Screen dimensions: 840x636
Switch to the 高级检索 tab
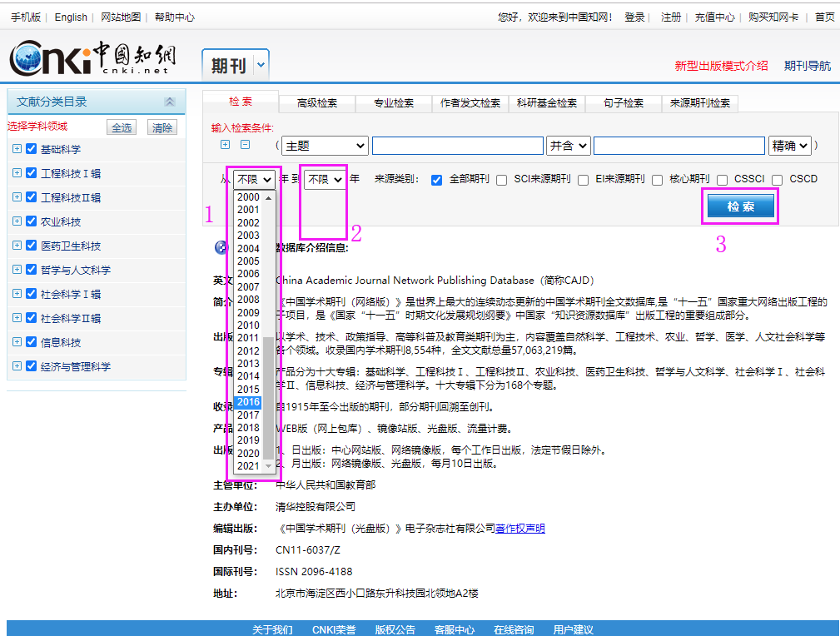pos(317,103)
